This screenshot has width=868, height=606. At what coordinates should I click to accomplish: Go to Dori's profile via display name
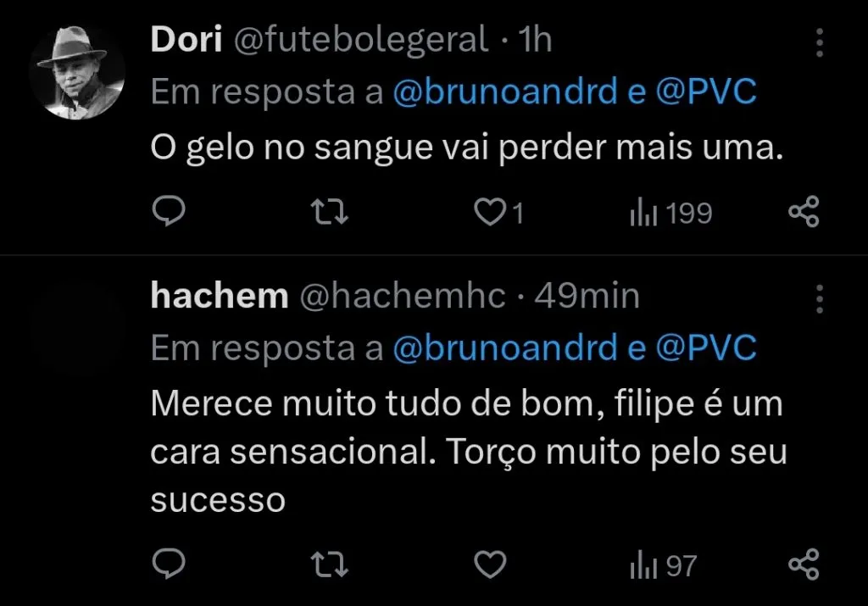click(186, 40)
